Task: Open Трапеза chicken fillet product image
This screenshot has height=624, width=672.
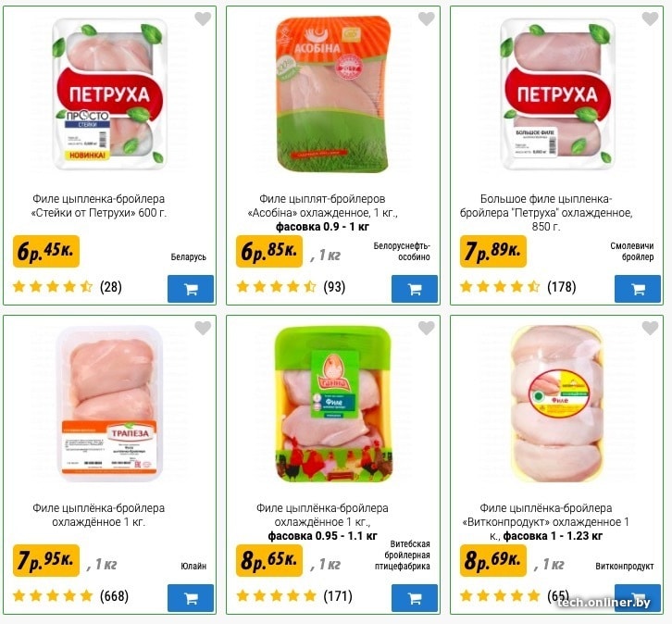Action: [x=109, y=404]
